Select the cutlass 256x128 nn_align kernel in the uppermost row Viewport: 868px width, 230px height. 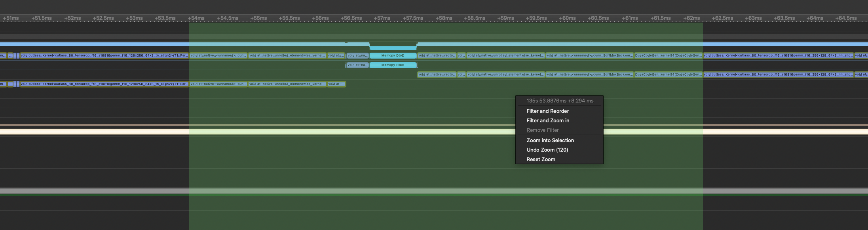[x=778, y=55]
